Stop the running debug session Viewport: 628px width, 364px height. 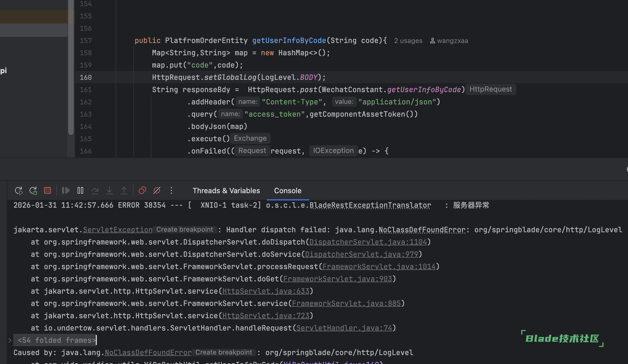click(47, 190)
